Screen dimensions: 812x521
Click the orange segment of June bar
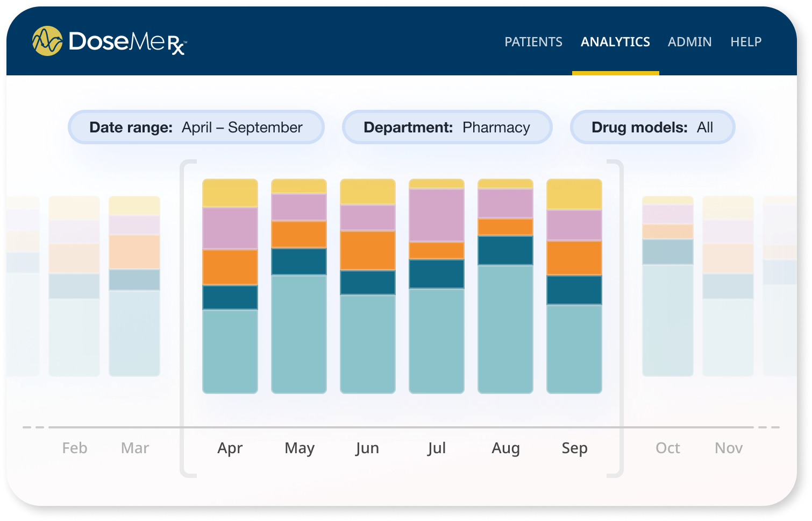coord(368,250)
